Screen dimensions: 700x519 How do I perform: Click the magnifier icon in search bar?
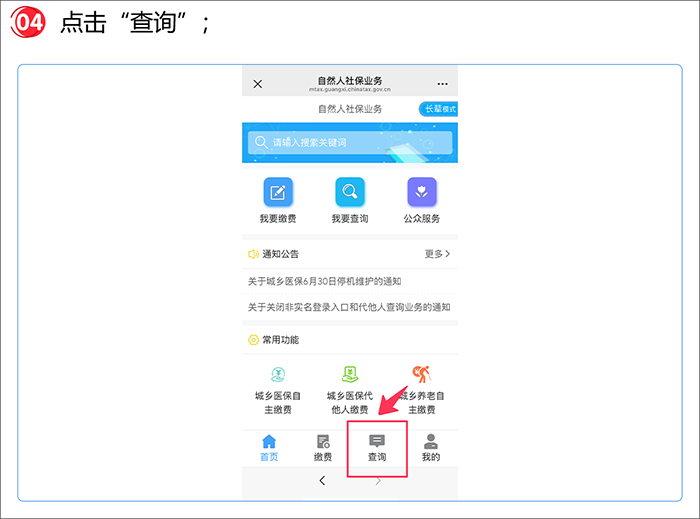click(x=261, y=143)
